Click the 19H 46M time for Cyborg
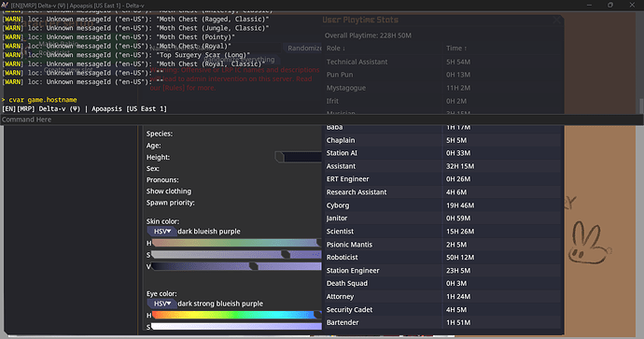644x339 pixels. (x=460, y=205)
